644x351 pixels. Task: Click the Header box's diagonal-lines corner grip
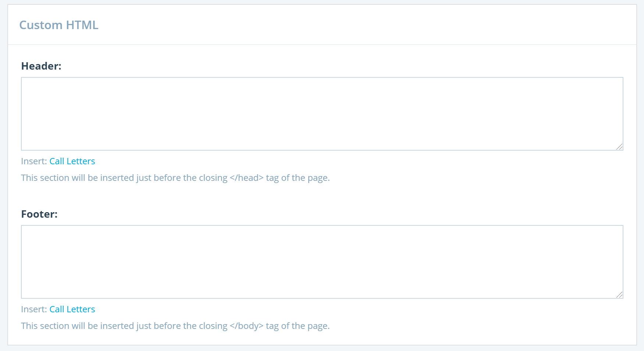pyautogui.click(x=619, y=147)
